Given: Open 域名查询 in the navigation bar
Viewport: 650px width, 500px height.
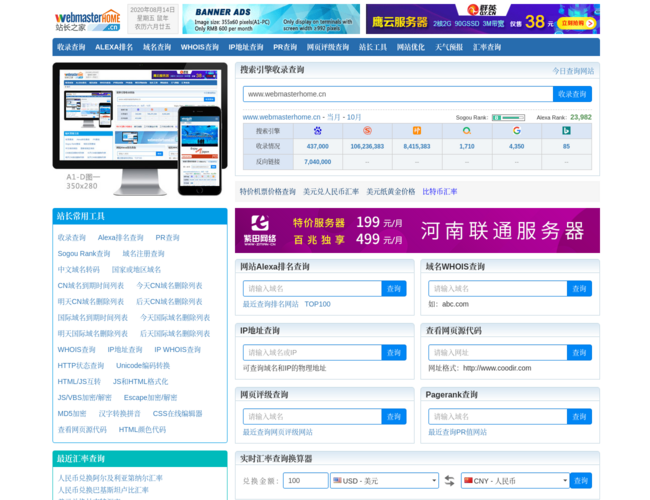Looking at the screenshot, I should [157, 47].
